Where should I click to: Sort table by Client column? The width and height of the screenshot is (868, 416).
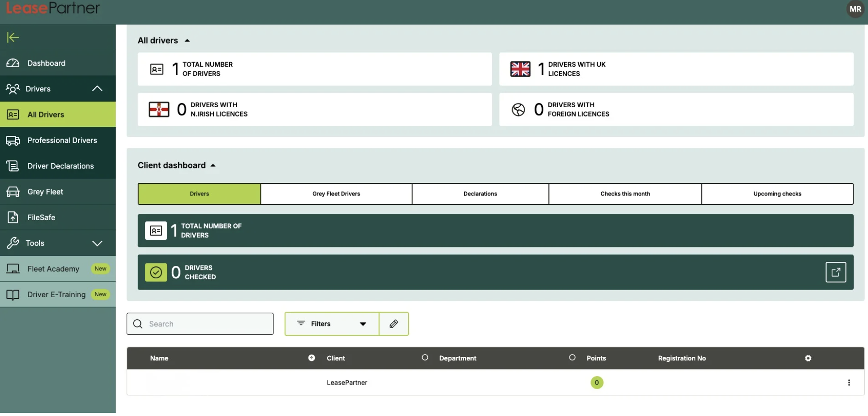tap(425, 357)
